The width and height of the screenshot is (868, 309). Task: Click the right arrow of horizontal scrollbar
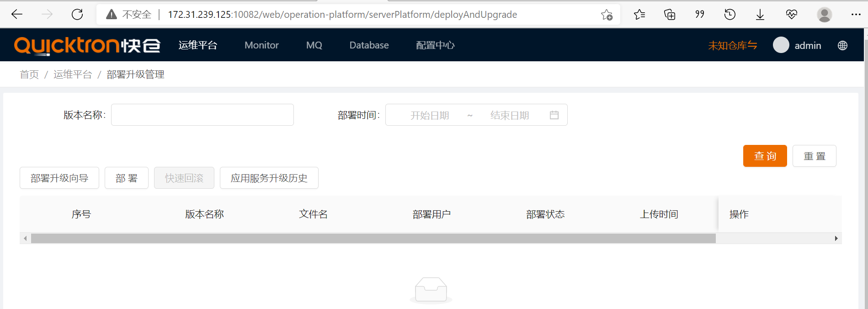836,238
